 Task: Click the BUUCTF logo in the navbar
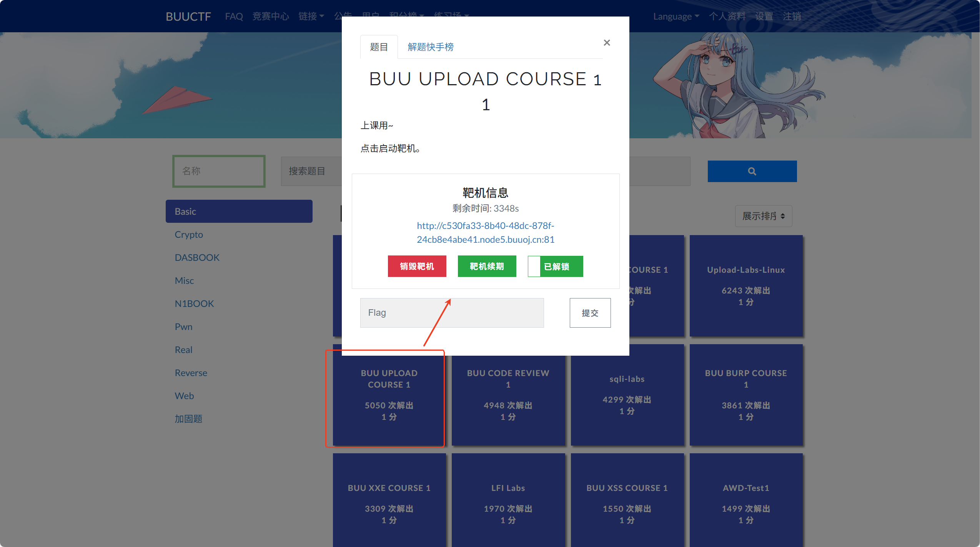click(x=188, y=16)
